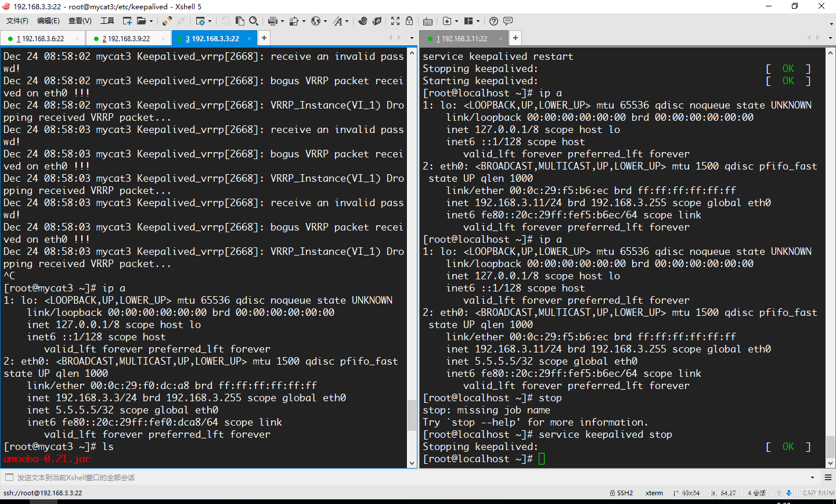Viewport: 836px width, 504px height.
Task: Add new tab in right pane
Action: click(515, 38)
